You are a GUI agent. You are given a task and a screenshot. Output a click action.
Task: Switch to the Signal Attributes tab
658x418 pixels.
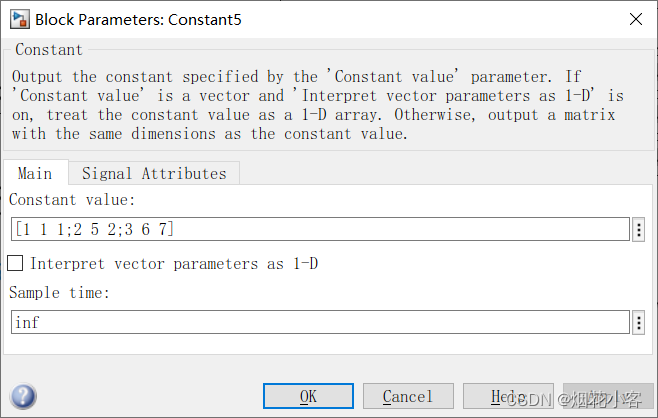click(x=154, y=173)
